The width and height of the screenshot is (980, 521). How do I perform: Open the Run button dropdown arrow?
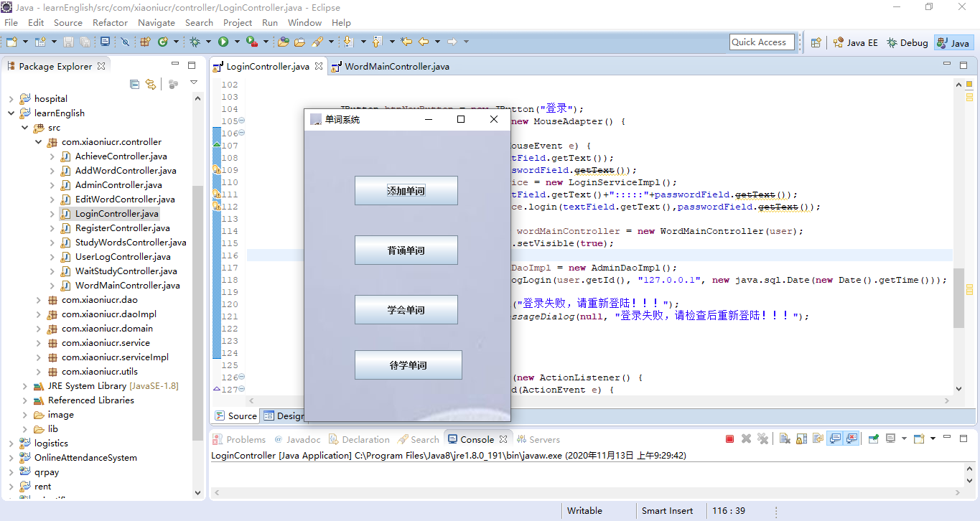(x=238, y=42)
